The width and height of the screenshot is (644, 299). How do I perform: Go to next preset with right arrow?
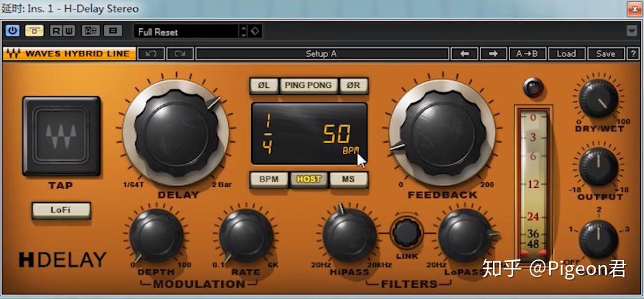(x=493, y=53)
